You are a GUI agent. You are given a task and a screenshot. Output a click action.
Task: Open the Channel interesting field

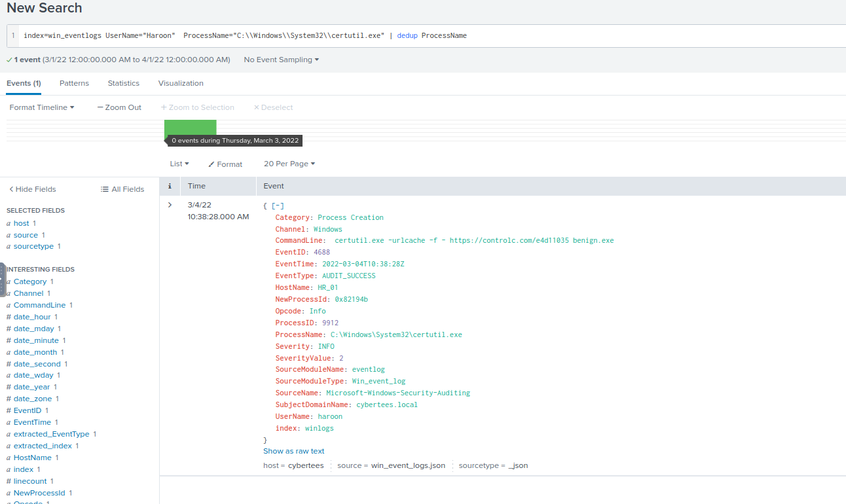(x=28, y=293)
